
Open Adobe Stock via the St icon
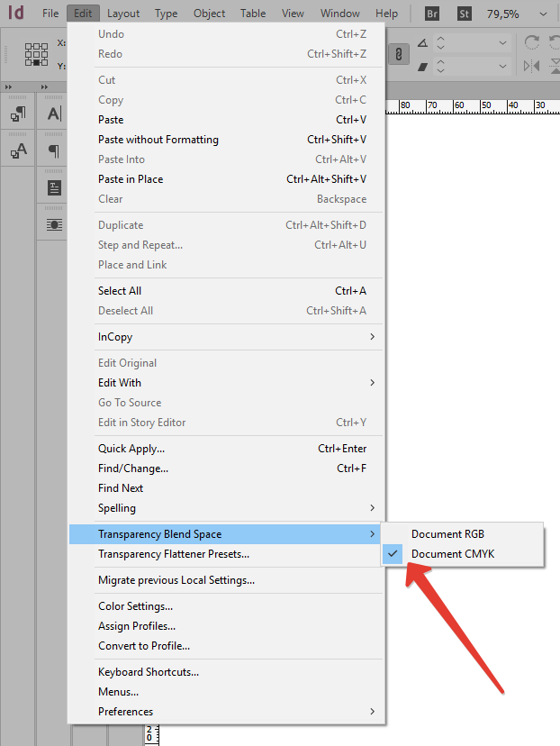464,14
